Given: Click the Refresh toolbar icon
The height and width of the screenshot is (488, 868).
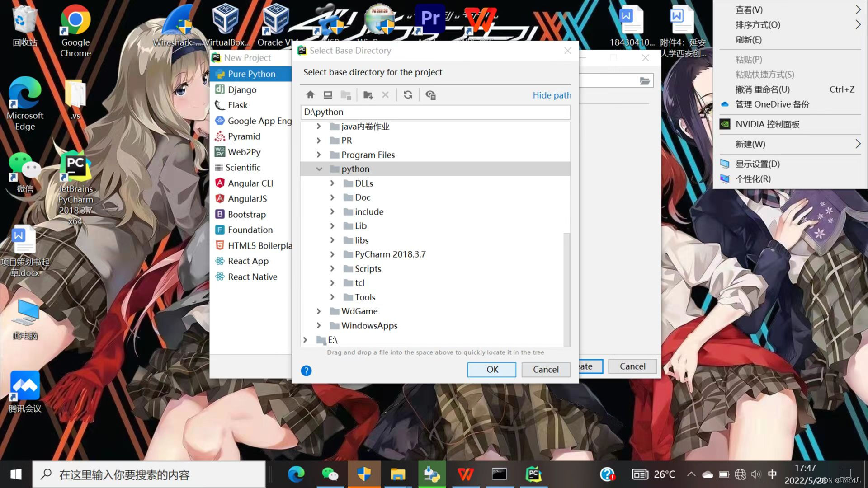Looking at the screenshot, I should point(408,95).
